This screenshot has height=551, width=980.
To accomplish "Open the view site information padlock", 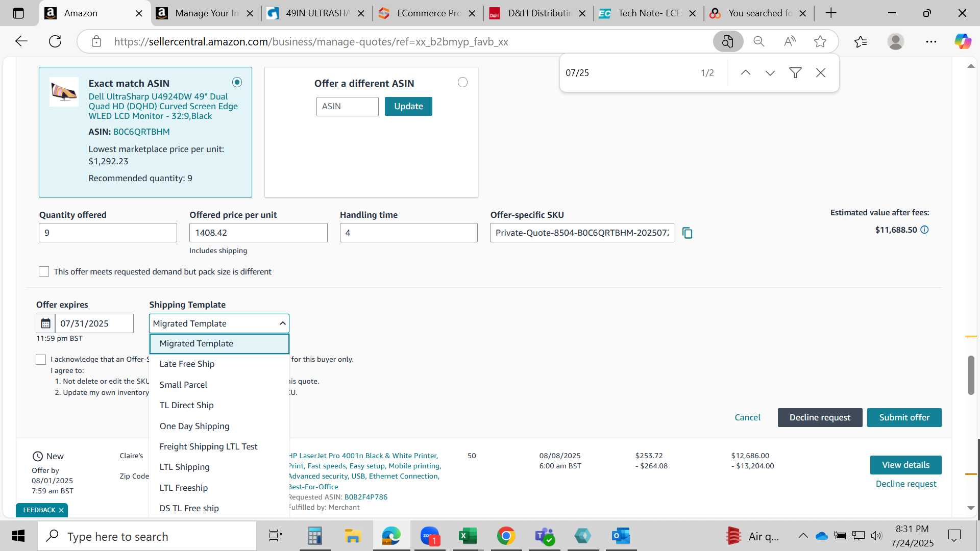I will [x=96, y=41].
